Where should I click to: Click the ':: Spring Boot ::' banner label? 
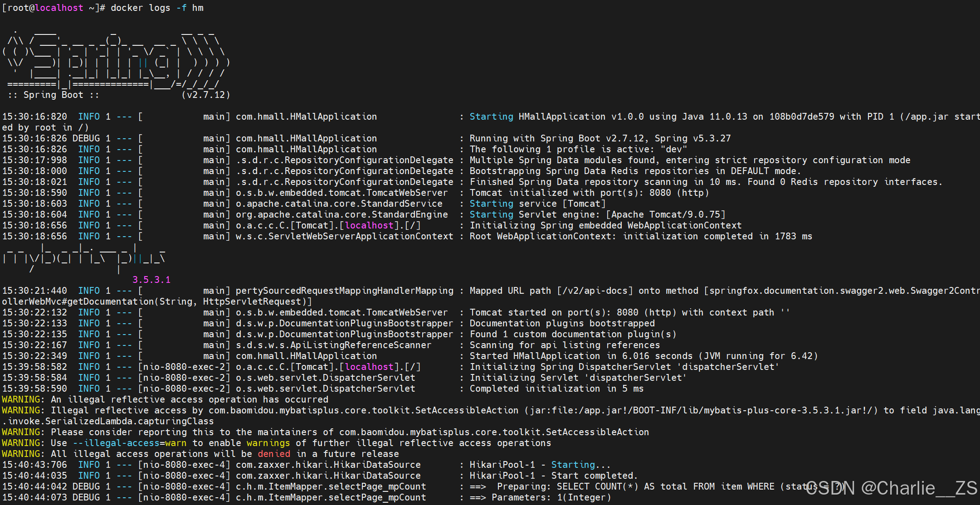(x=54, y=95)
